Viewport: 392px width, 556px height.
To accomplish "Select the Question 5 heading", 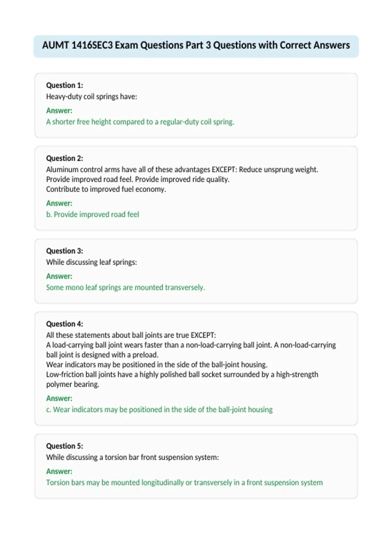I will click(65, 446).
